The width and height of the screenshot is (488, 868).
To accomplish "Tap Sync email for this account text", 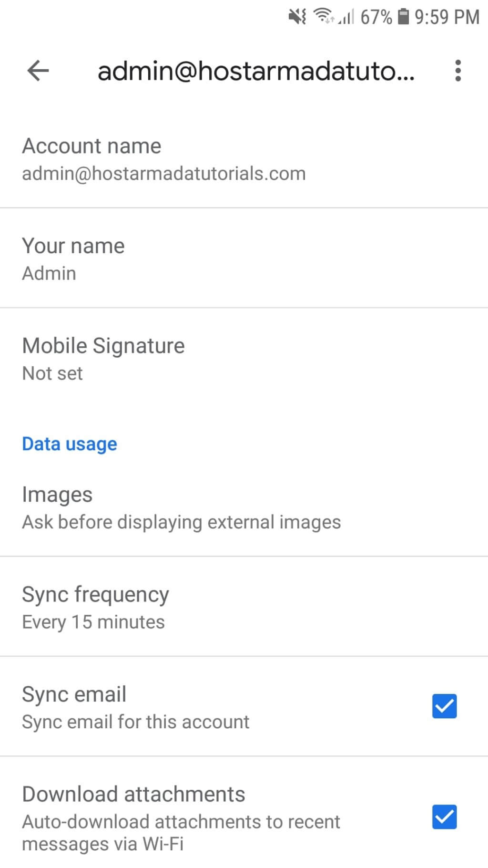I will (136, 722).
